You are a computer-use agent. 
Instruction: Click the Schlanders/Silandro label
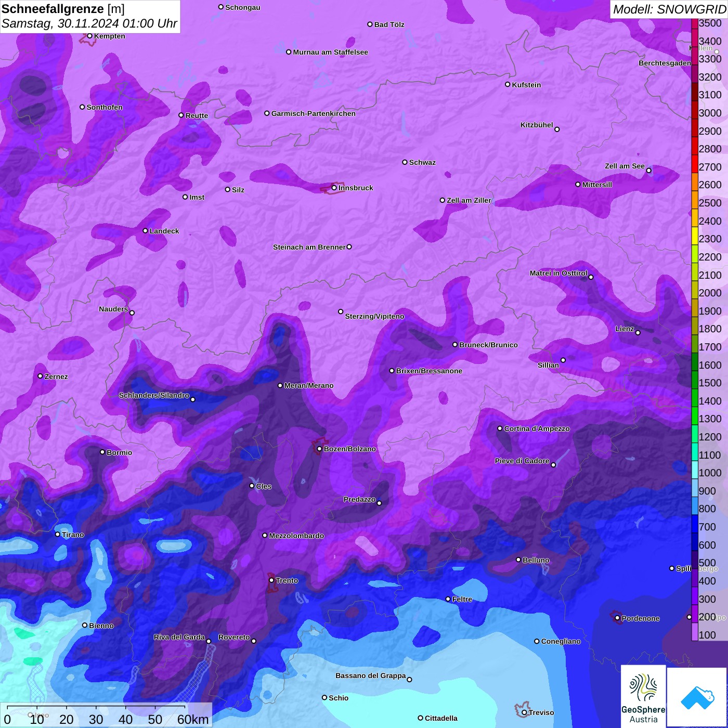click(154, 395)
